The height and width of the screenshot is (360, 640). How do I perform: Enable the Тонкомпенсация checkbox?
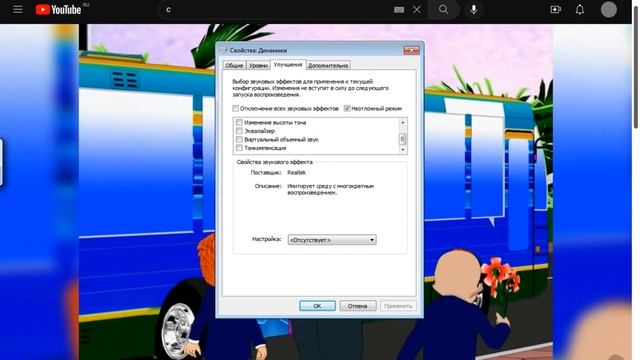[x=239, y=148]
